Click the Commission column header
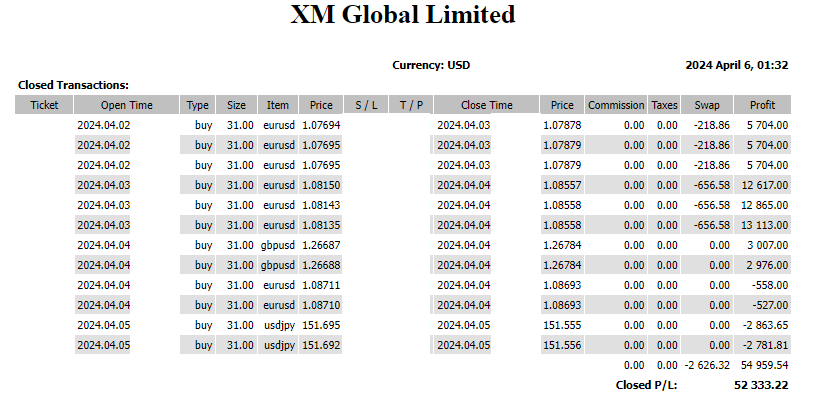The height and width of the screenshot is (402, 816). click(616, 105)
